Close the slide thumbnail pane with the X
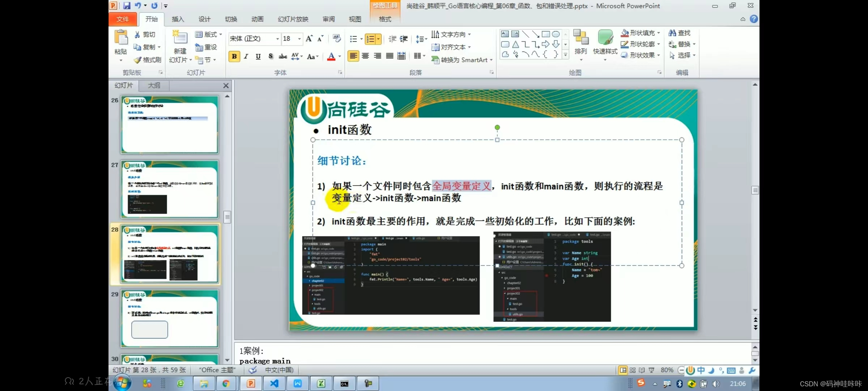Viewport: 868px width, 391px height. (226, 85)
